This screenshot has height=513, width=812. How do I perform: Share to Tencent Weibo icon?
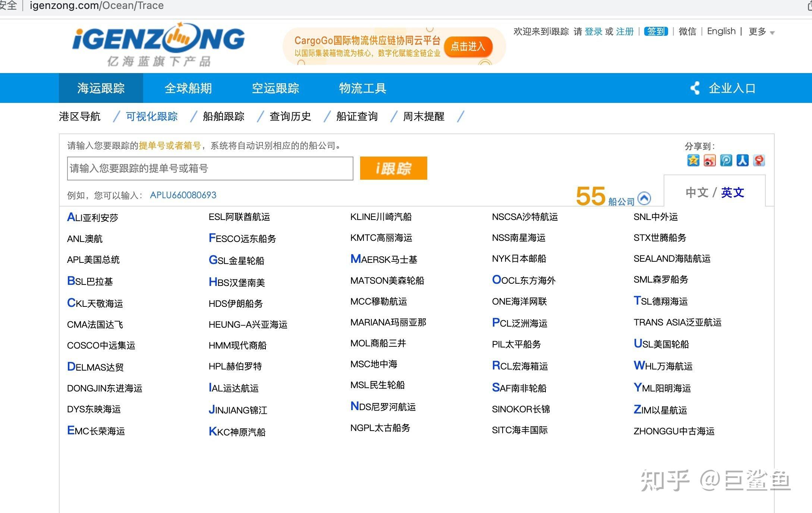(726, 160)
